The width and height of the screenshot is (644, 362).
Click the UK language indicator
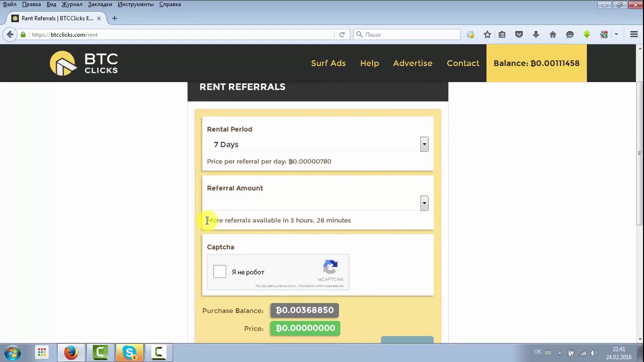pos(537,352)
